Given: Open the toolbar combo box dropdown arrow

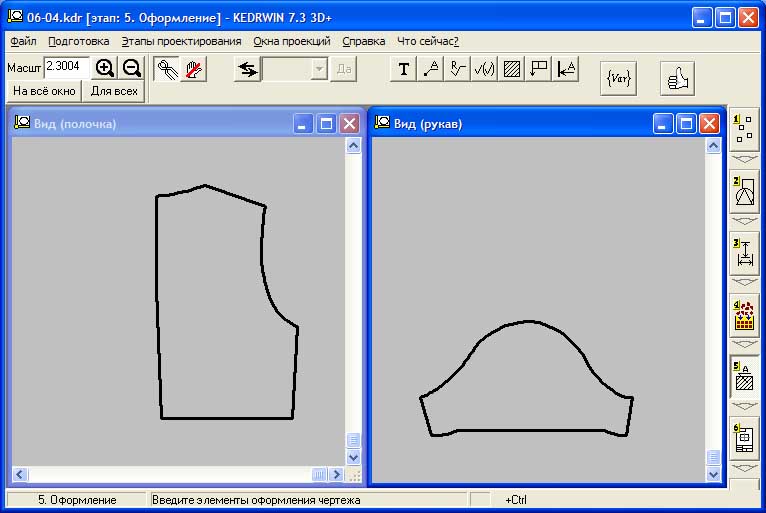Looking at the screenshot, I should 319,69.
